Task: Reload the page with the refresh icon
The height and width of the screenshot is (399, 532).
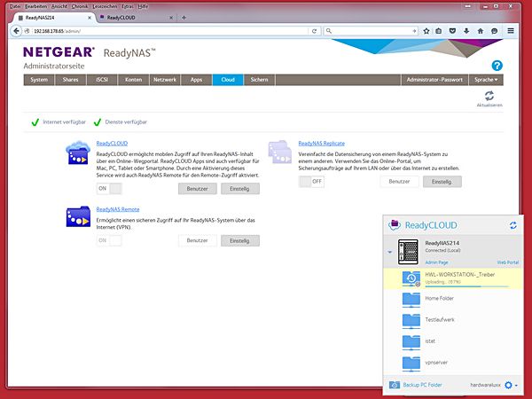Action: [x=314, y=31]
